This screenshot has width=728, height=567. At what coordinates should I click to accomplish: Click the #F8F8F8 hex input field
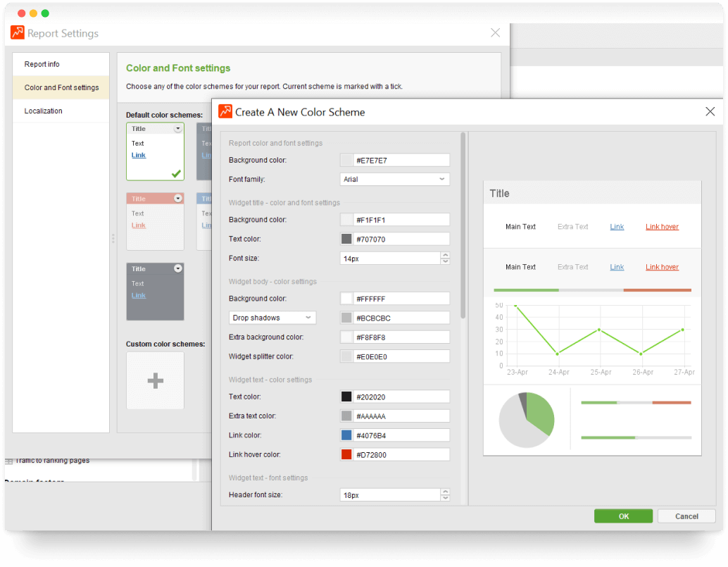[x=401, y=337]
